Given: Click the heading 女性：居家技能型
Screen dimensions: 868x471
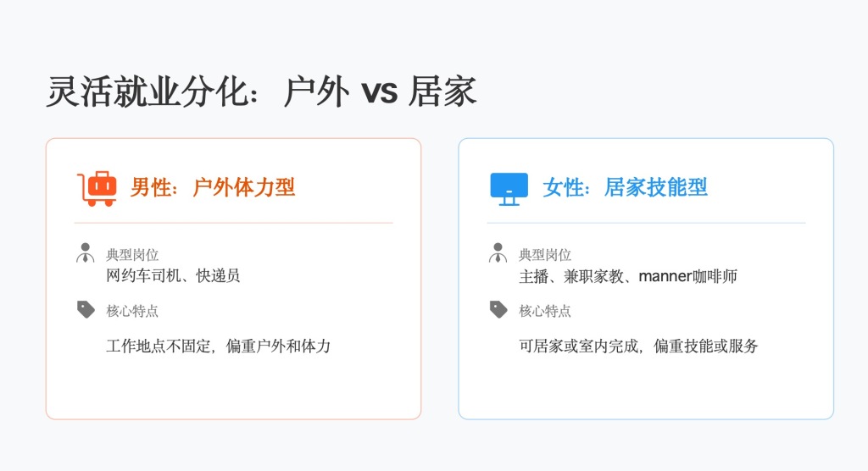Looking at the screenshot, I should pyautogui.click(x=625, y=187).
